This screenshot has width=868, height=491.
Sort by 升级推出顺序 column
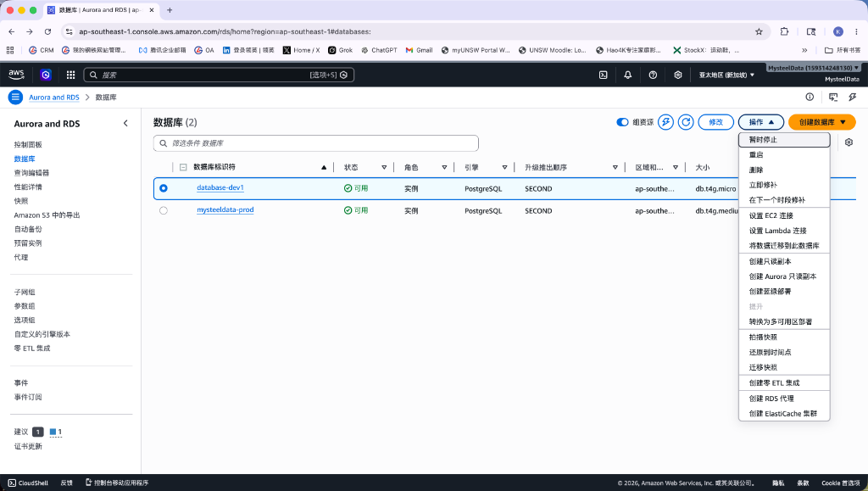(615, 167)
